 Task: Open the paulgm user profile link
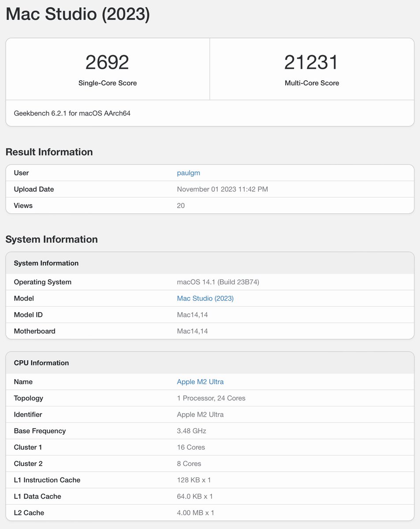pos(188,173)
